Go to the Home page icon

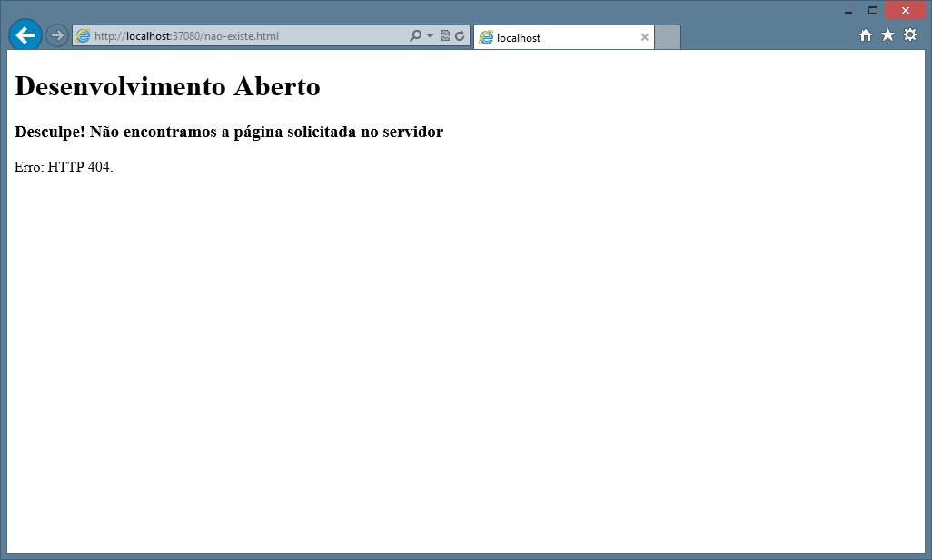[866, 35]
